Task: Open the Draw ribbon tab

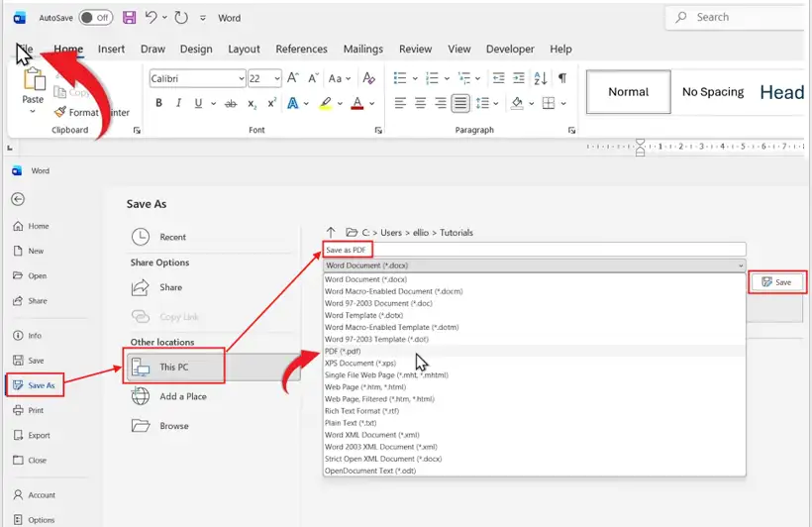Action: [x=152, y=49]
